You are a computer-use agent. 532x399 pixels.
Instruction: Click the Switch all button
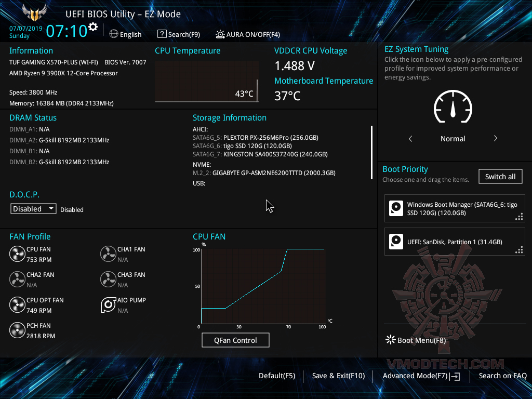coord(500,177)
